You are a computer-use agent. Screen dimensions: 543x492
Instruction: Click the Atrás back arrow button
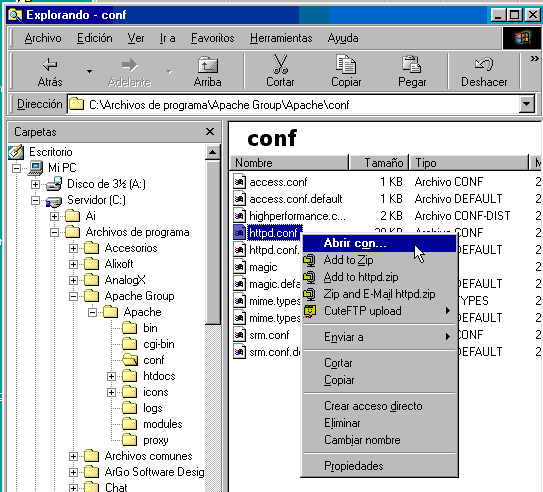(50, 72)
